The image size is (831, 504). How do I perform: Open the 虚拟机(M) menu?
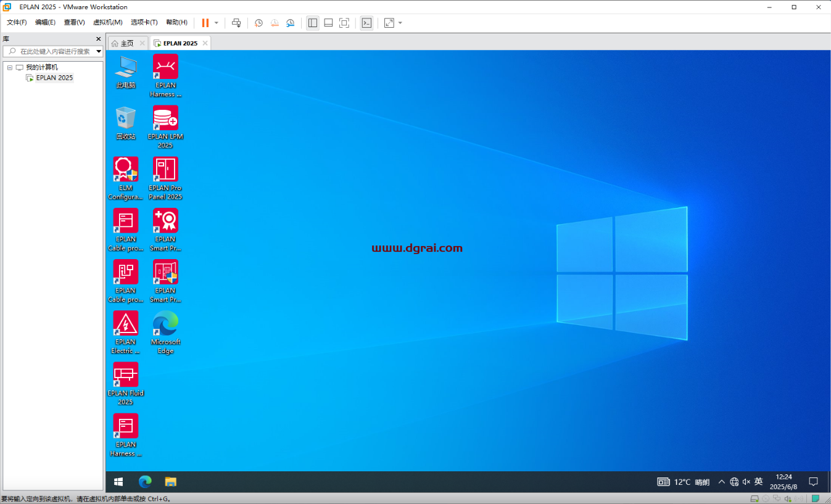107,22
